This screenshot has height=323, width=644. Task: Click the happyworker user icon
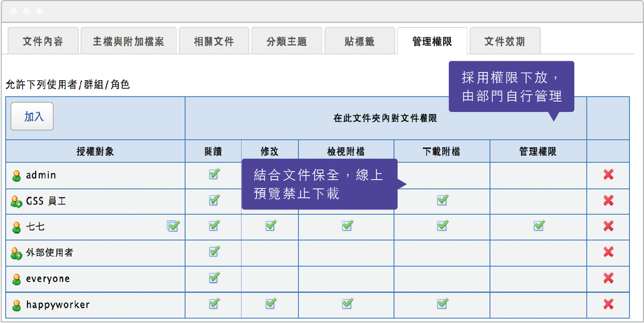tap(16, 305)
